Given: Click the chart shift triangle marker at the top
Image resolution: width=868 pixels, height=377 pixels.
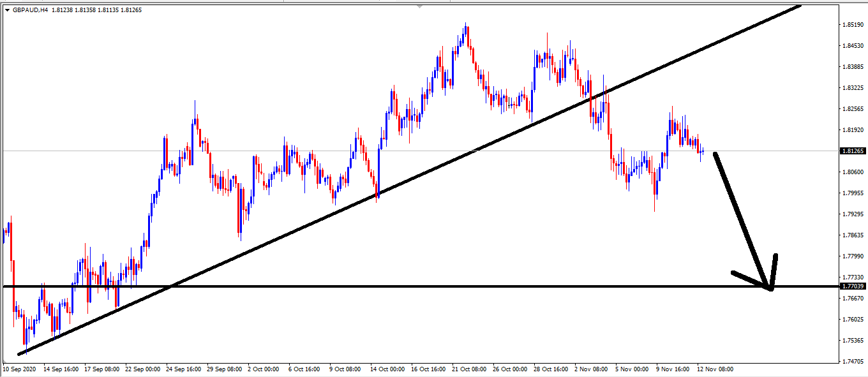Looking at the screenshot, I should (419, 6).
